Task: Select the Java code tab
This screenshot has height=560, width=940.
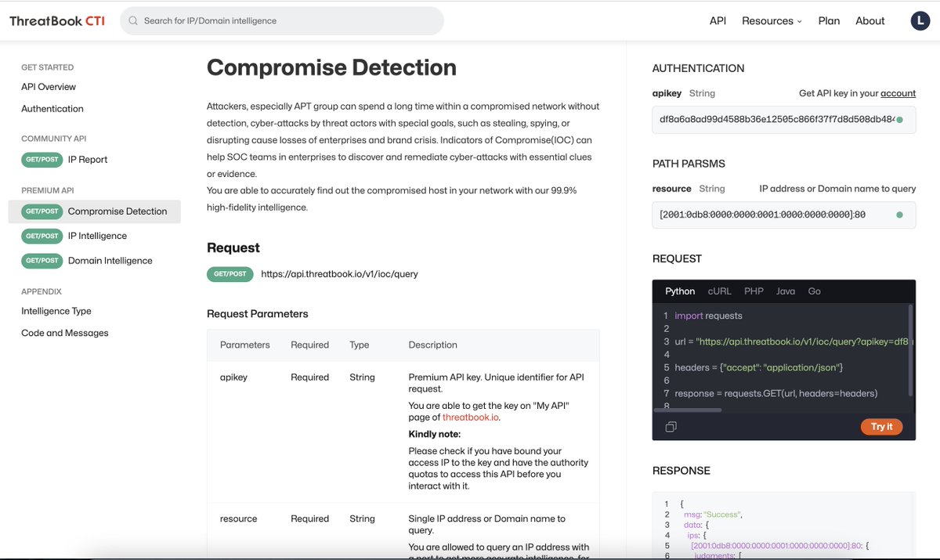Action: pyautogui.click(x=786, y=291)
